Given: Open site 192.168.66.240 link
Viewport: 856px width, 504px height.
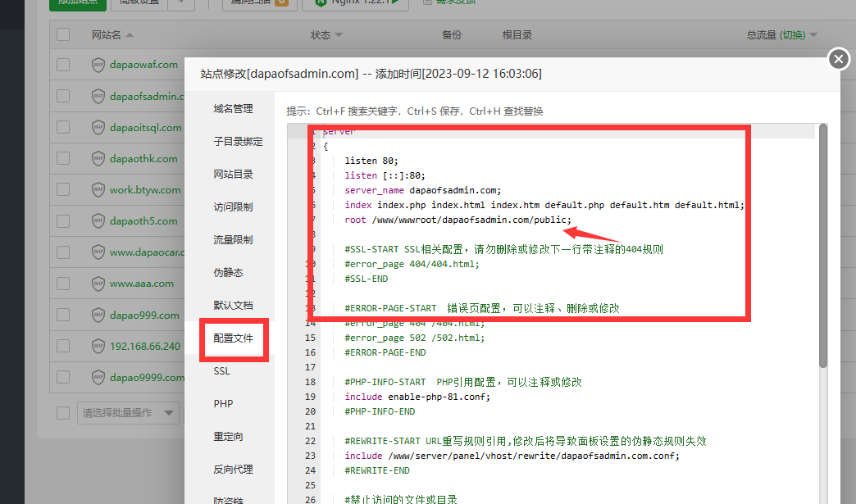Looking at the screenshot, I should click(x=144, y=347).
